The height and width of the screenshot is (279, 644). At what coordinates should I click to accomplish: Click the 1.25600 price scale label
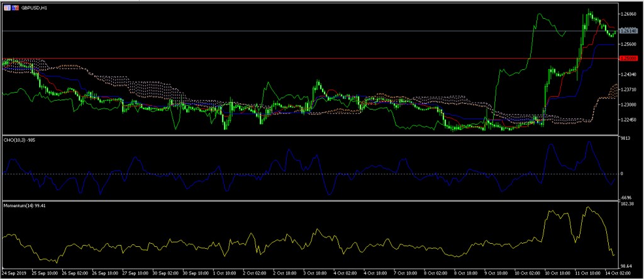click(x=629, y=45)
